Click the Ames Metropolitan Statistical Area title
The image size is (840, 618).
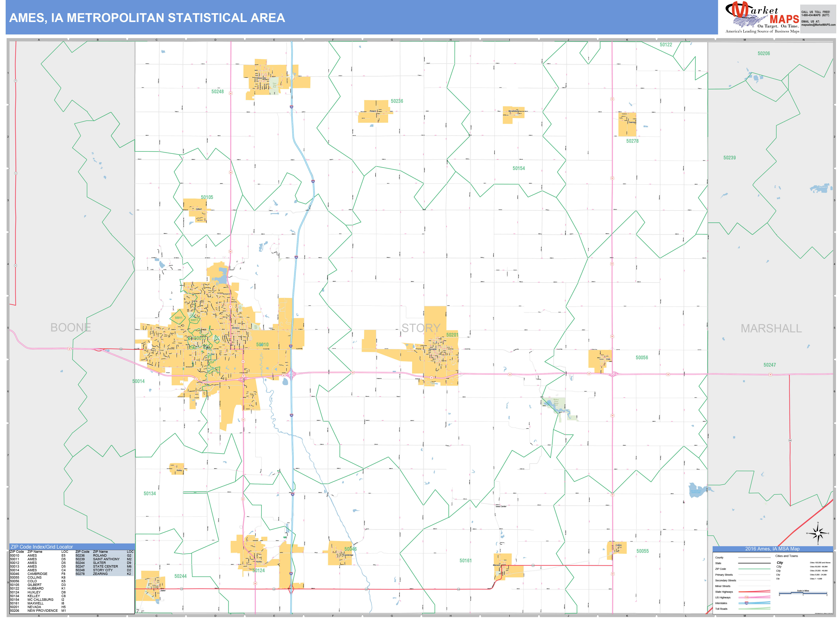[x=147, y=18]
